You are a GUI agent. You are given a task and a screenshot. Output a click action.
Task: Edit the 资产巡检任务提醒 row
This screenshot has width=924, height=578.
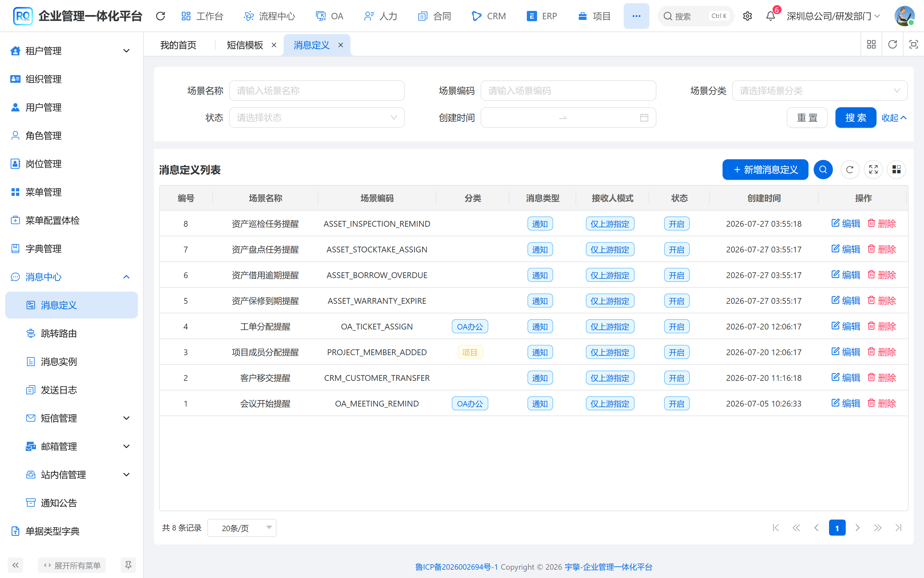coord(846,223)
